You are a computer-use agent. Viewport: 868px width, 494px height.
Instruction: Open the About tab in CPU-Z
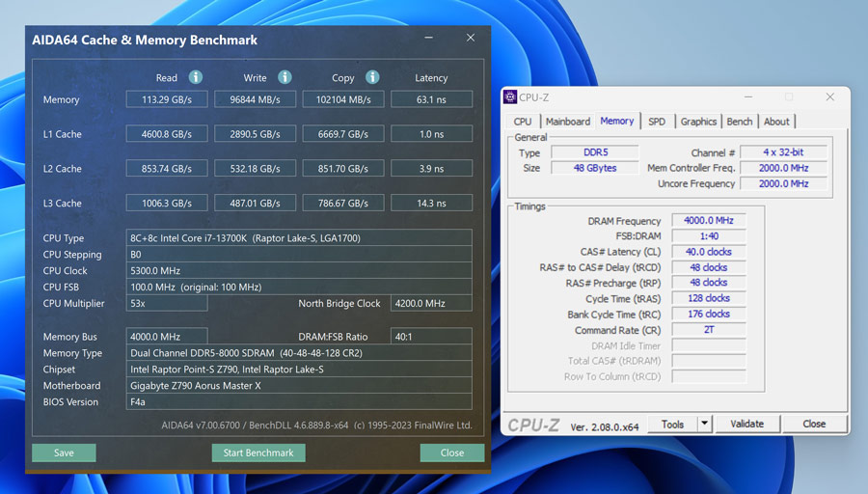tap(776, 122)
